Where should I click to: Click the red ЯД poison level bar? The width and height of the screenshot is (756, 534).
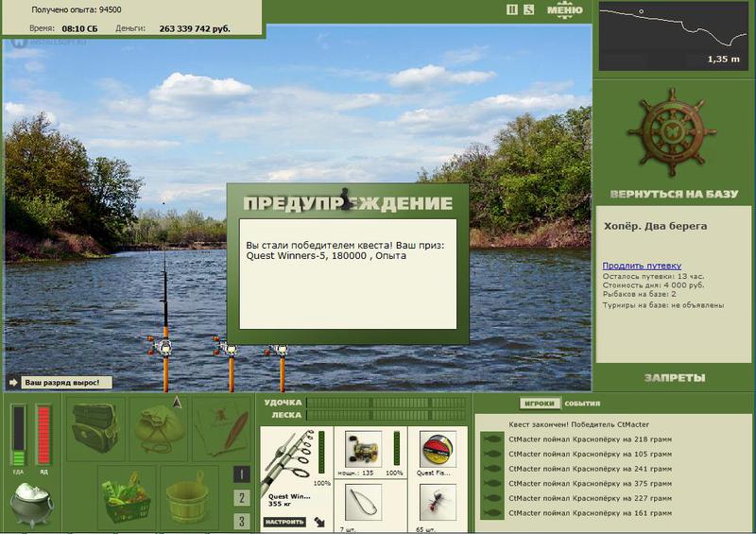tap(43, 435)
